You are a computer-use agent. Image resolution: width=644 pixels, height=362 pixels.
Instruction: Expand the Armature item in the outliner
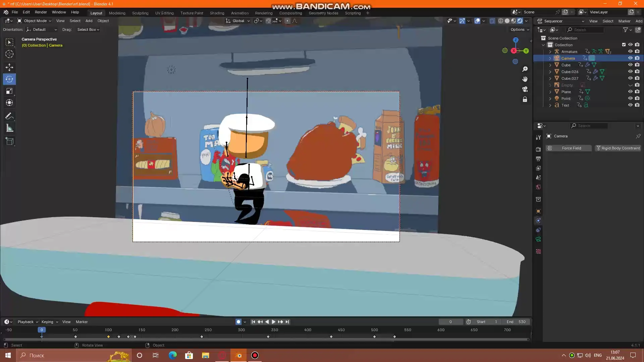[550, 51]
